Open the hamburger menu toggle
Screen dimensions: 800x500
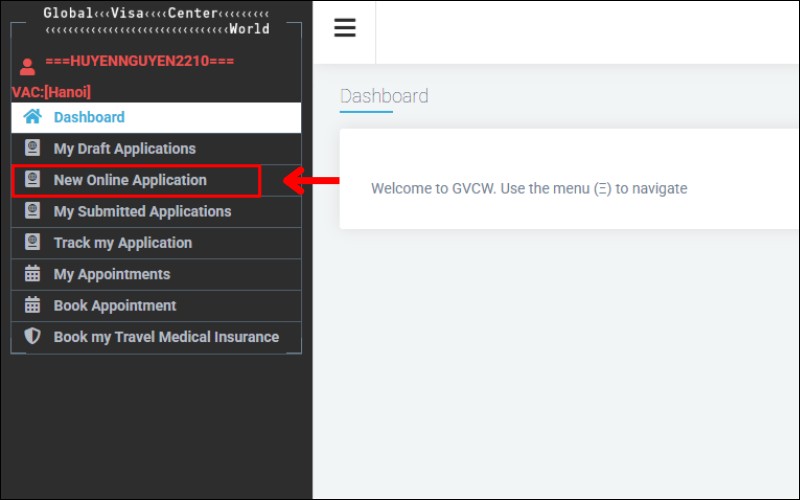345,28
